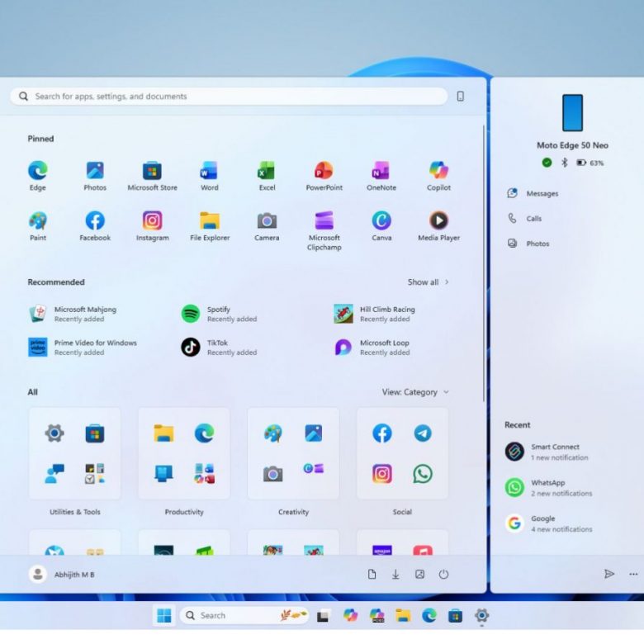Open Edge from the taskbar
This screenshot has width=644, height=644.
click(x=429, y=615)
